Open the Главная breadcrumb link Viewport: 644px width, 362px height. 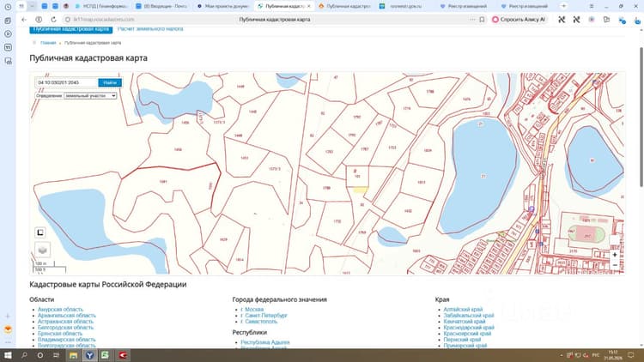click(x=48, y=43)
